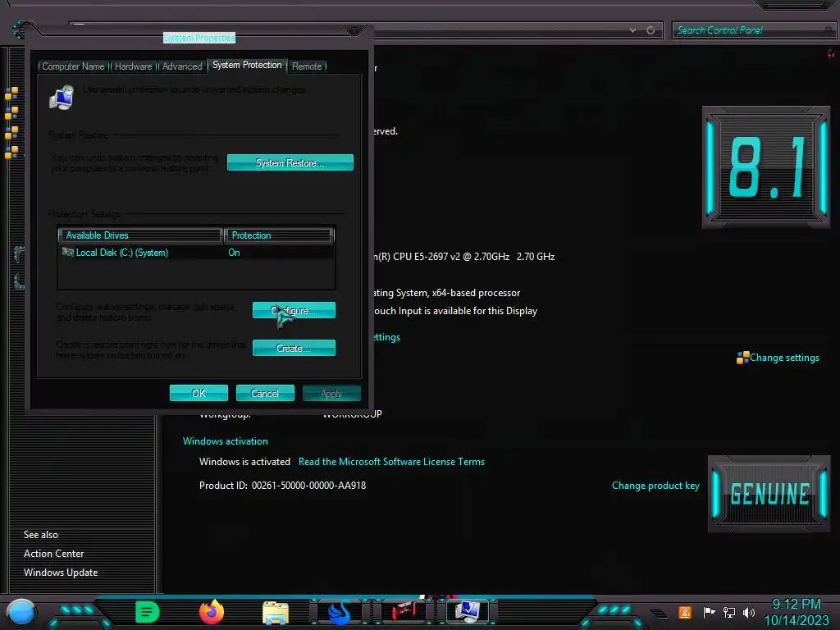Image resolution: width=840 pixels, height=630 pixels.
Task: Click the Change product key link
Action: tap(655, 486)
